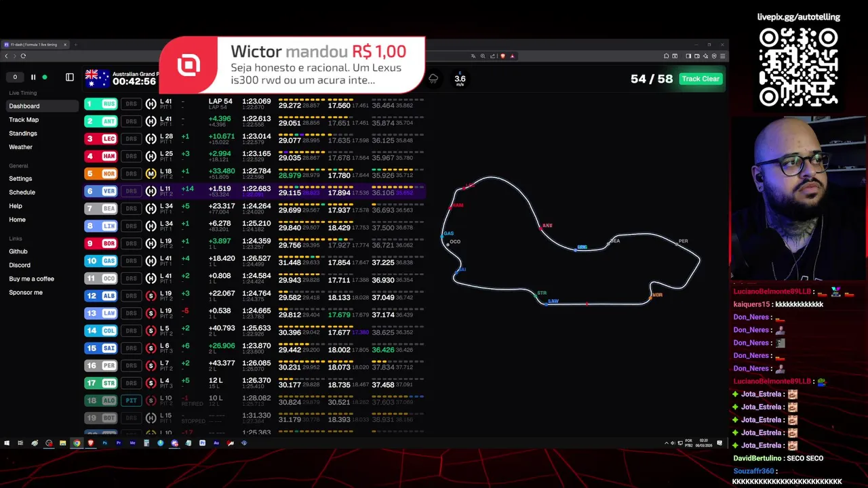
Task: Close the f1-dash browser tab
Action: [x=65, y=45]
